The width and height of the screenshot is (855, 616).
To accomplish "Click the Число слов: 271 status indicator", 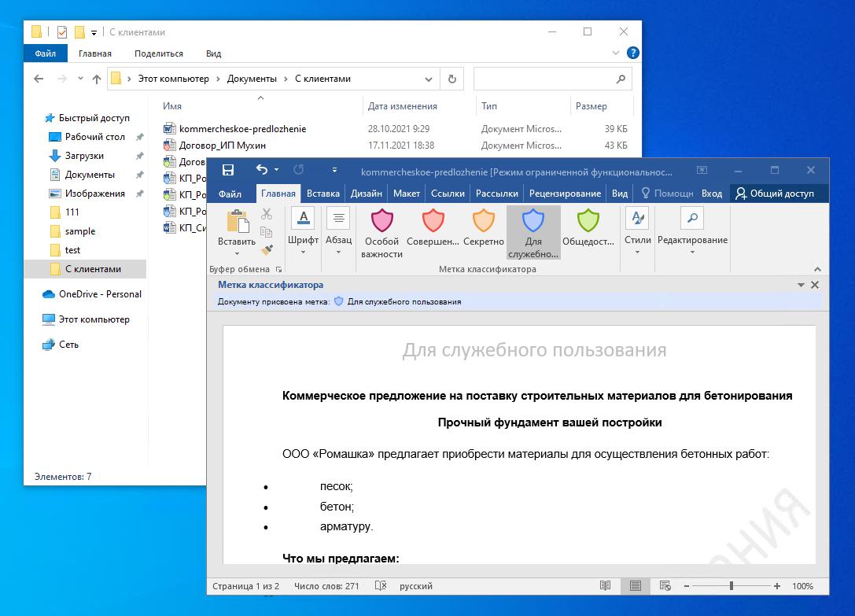I will tap(326, 586).
